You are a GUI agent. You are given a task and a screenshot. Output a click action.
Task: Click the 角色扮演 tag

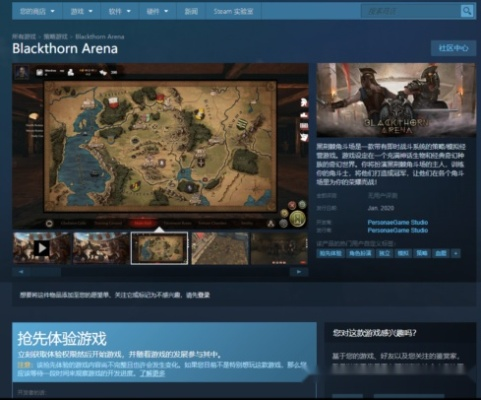(x=360, y=253)
